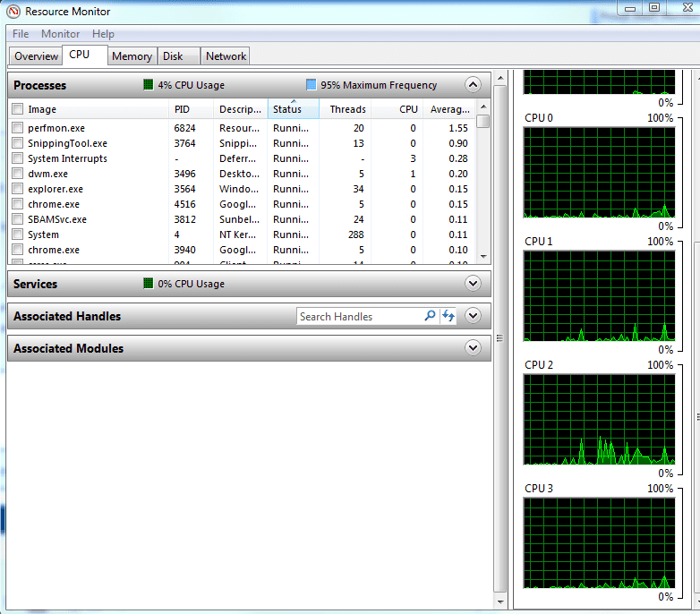700x614 pixels.
Task: Check the explorer.exe process checkbox
Action: (x=17, y=189)
